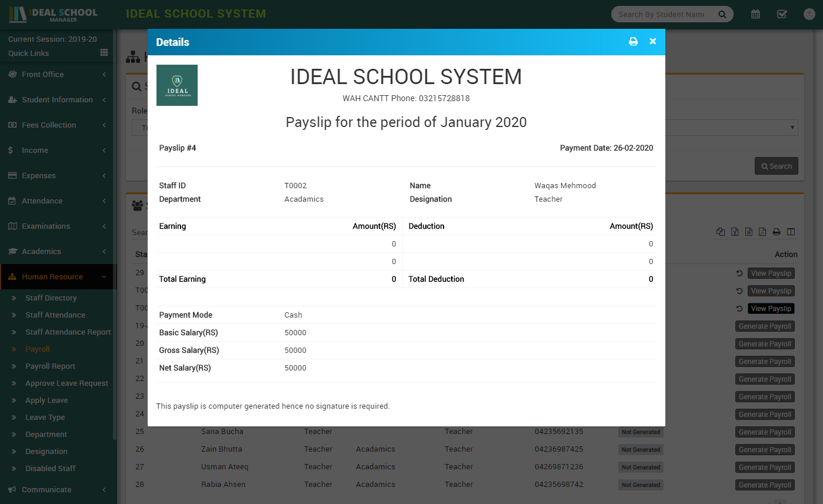Open Department submenu item
The width and height of the screenshot is (823, 504).
click(x=46, y=435)
